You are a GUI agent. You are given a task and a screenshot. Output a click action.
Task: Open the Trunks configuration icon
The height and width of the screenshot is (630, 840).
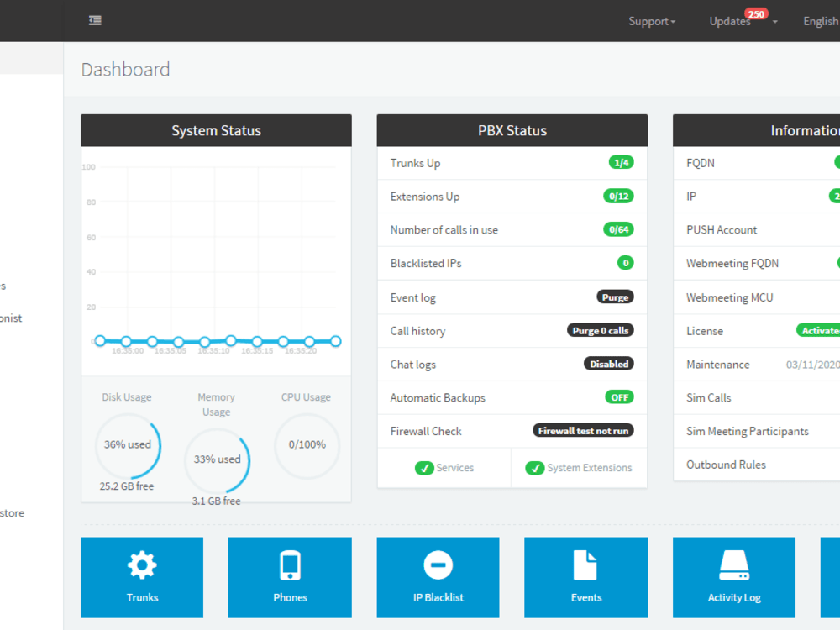coord(141,577)
